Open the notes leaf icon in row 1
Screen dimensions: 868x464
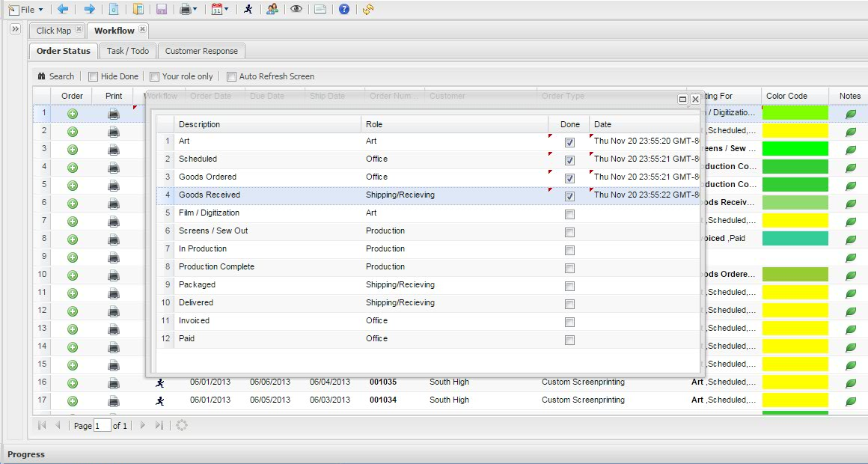click(851, 114)
